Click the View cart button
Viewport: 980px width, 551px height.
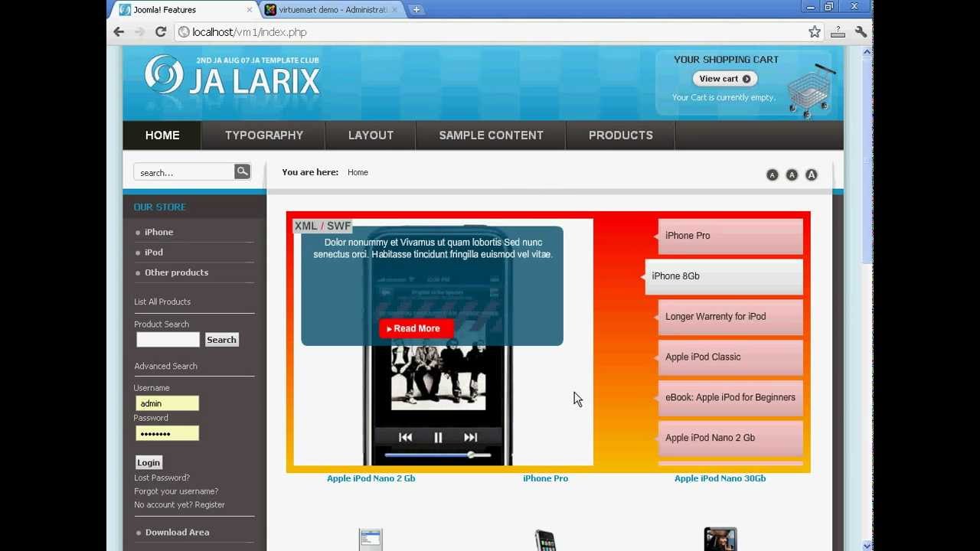tap(725, 79)
